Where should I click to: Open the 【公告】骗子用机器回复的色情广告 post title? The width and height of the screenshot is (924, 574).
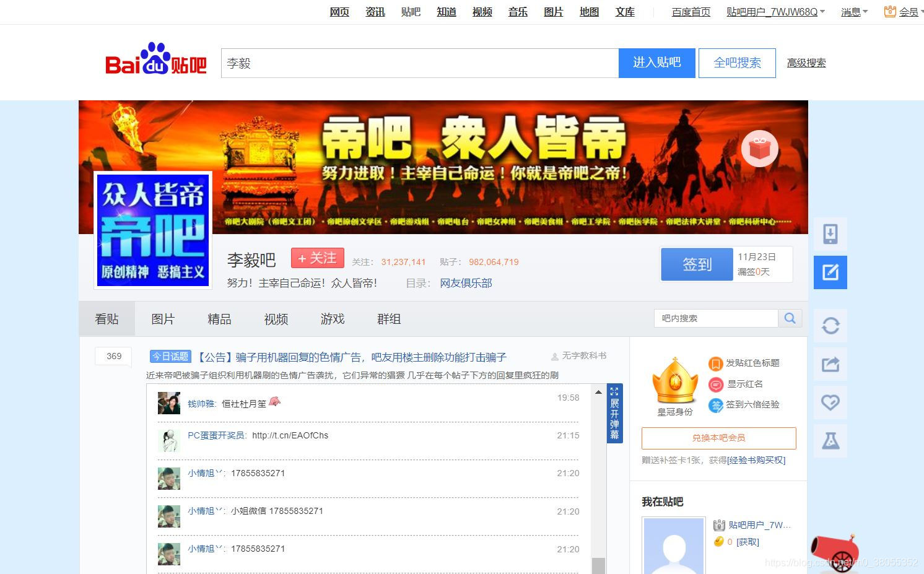click(351, 357)
